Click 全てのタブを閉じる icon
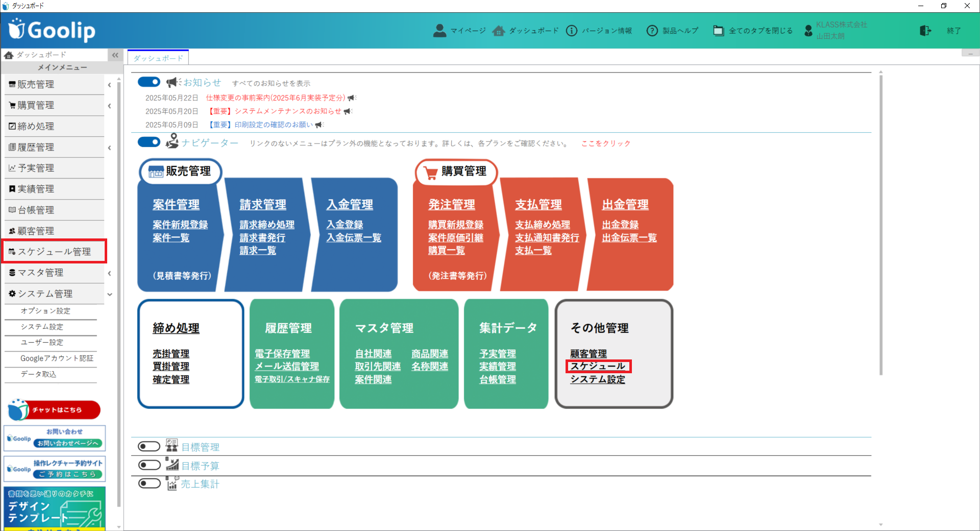 click(x=718, y=31)
